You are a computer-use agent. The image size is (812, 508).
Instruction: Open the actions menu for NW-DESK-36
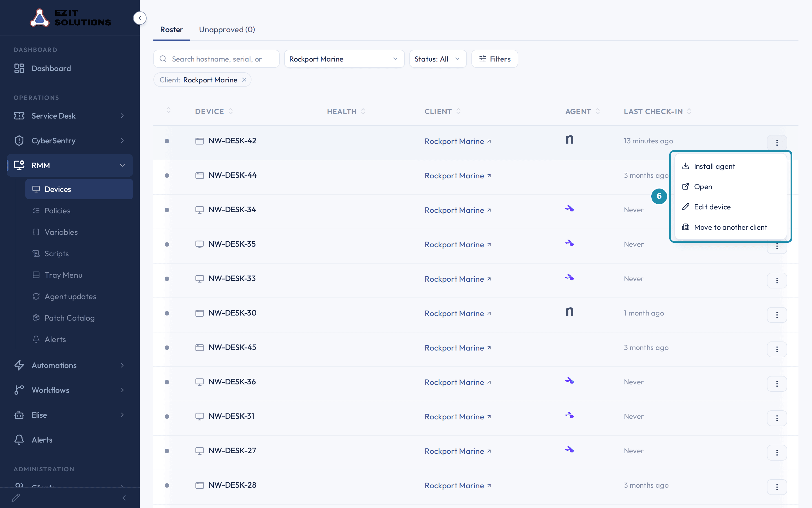[777, 384]
